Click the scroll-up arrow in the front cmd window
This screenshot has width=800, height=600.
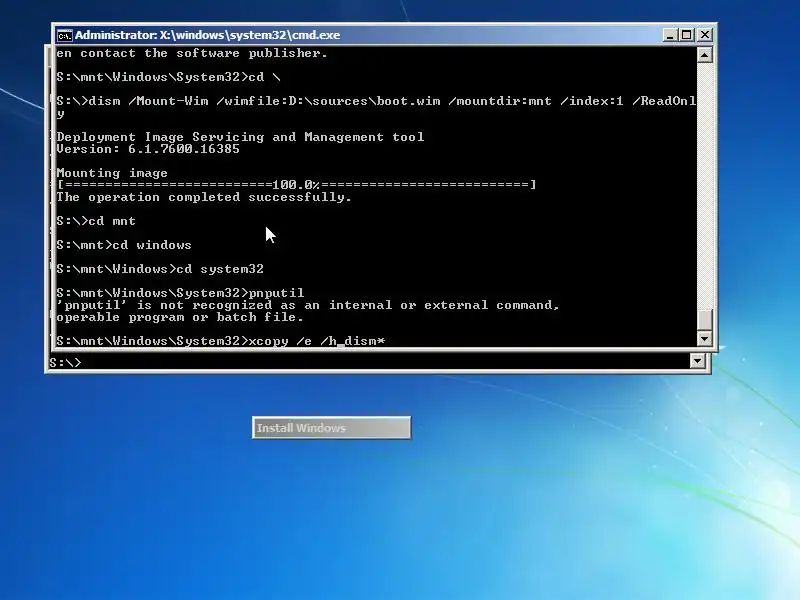coord(705,55)
